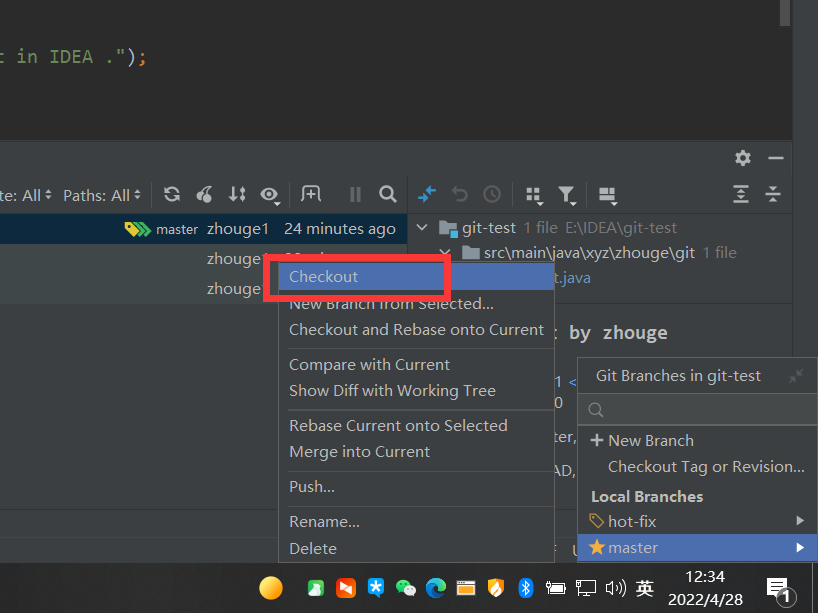Click the magnifier search icon in log toolbar
Image resolution: width=818 pixels, height=613 pixels.
[388, 195]
